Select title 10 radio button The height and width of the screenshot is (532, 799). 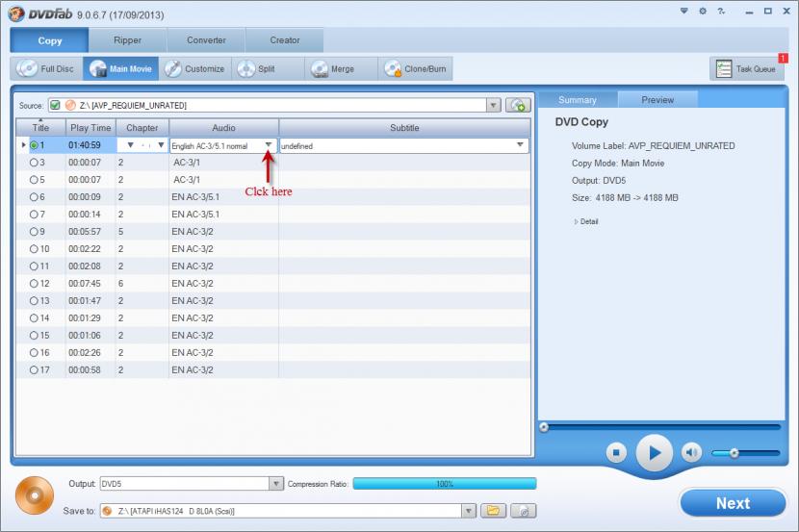click(x=34, y=249)
